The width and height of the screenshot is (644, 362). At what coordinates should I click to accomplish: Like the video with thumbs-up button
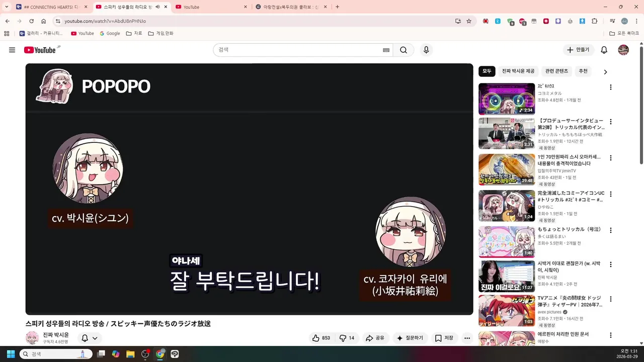[x=321, y=338]
